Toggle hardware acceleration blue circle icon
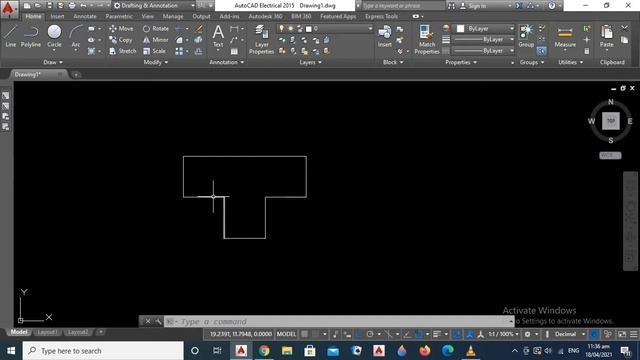Image resolution: width=640 pixels, height=360 pixels. coord(594,334)
